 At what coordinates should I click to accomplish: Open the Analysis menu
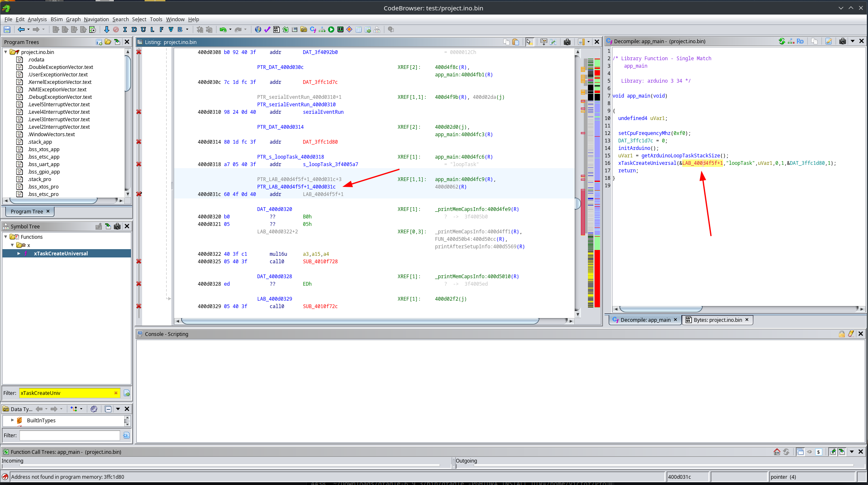[37, 19]
